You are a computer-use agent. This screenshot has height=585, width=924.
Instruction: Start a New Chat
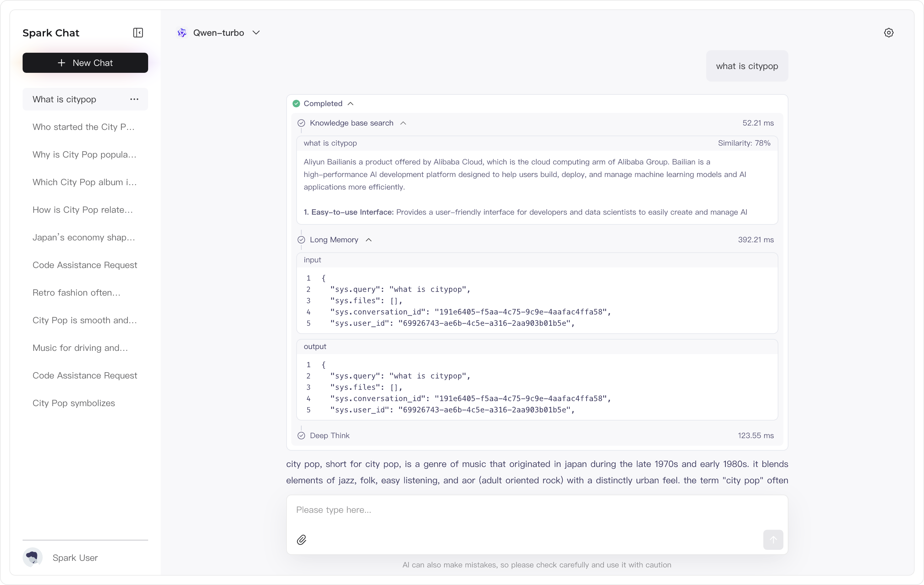coord(85,63)
